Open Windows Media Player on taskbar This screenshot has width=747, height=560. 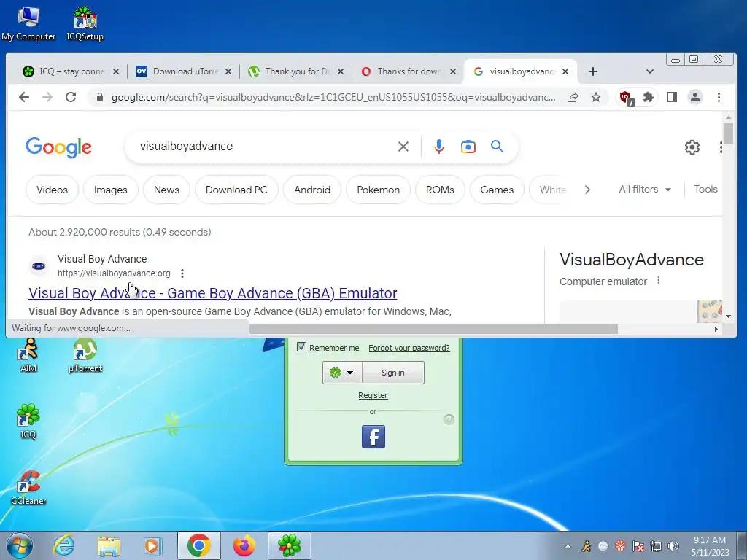pos(153,545)
